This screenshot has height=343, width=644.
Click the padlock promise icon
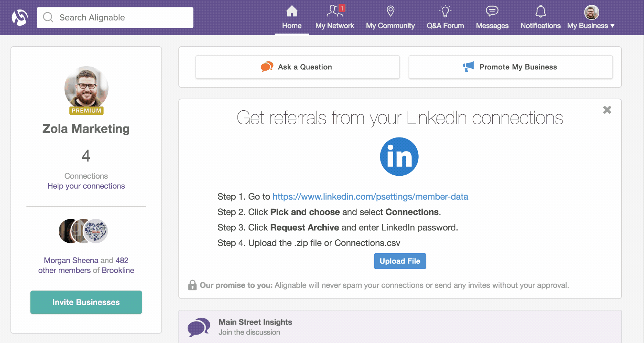point(192,285)
